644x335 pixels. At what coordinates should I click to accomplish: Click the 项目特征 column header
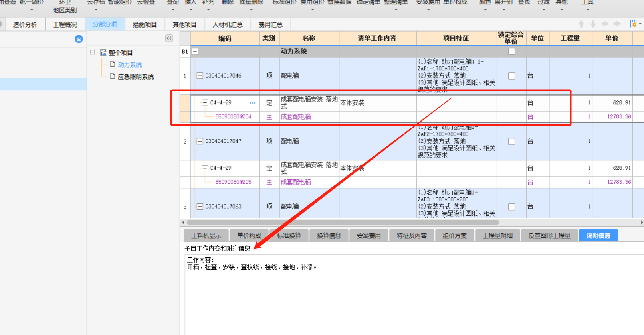pyautogui.click(x=456, y=38)
